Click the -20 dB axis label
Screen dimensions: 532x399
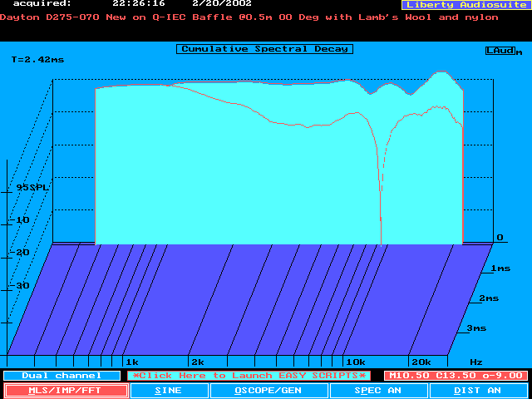[19, 253]
